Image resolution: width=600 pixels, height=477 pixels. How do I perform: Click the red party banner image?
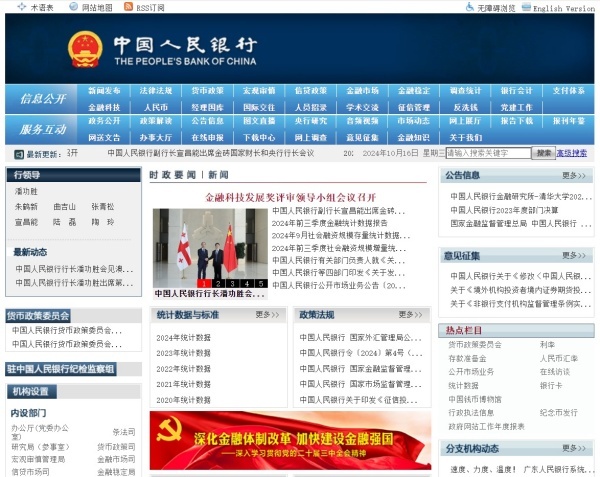[x=290, y=441]
